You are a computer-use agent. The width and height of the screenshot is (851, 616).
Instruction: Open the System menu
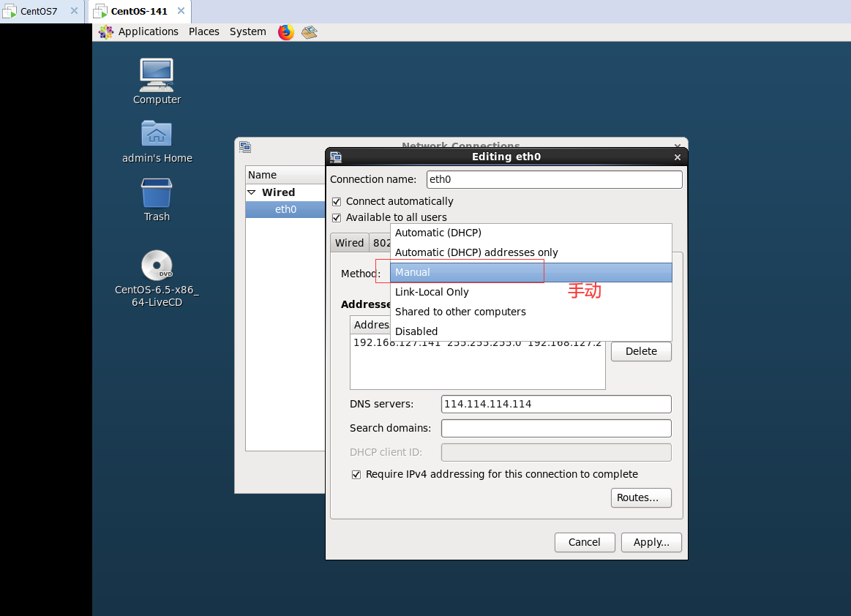248,31
